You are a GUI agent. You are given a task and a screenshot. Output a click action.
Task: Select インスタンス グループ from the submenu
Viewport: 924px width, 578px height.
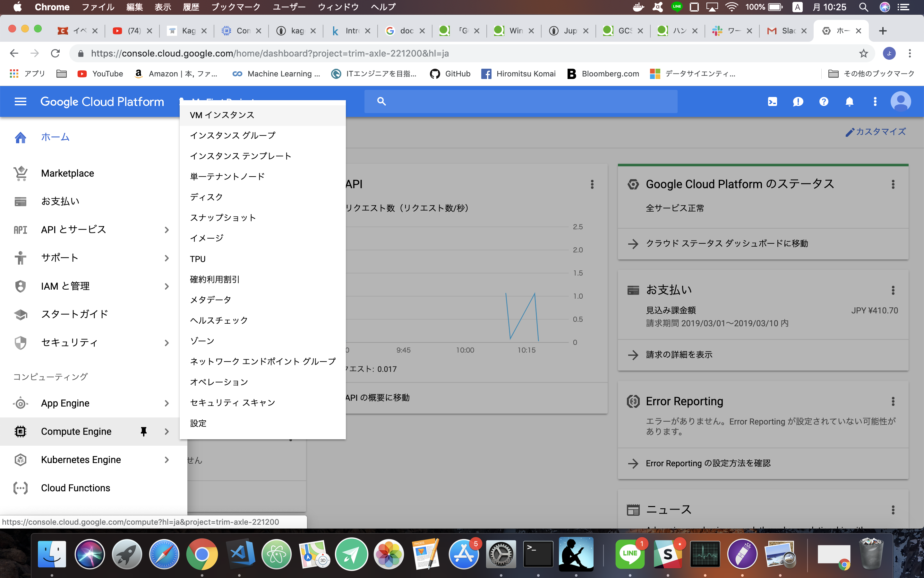tap(263, 135)
